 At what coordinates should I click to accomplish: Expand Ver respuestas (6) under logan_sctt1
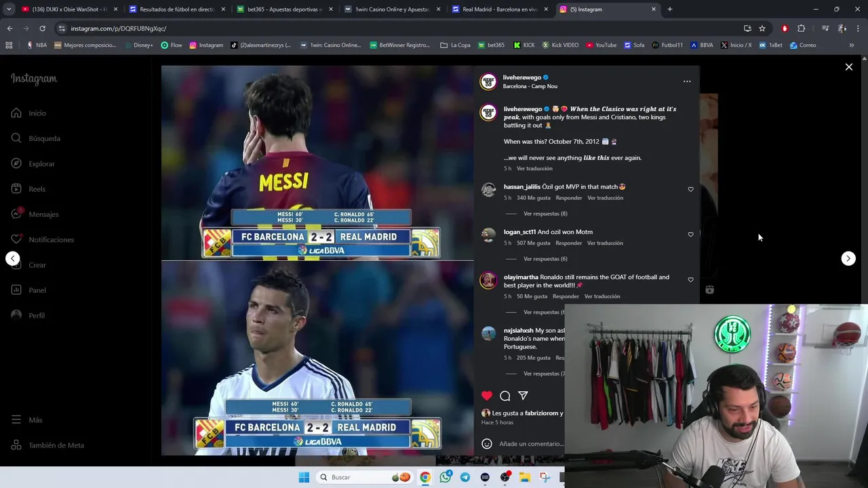545,259
